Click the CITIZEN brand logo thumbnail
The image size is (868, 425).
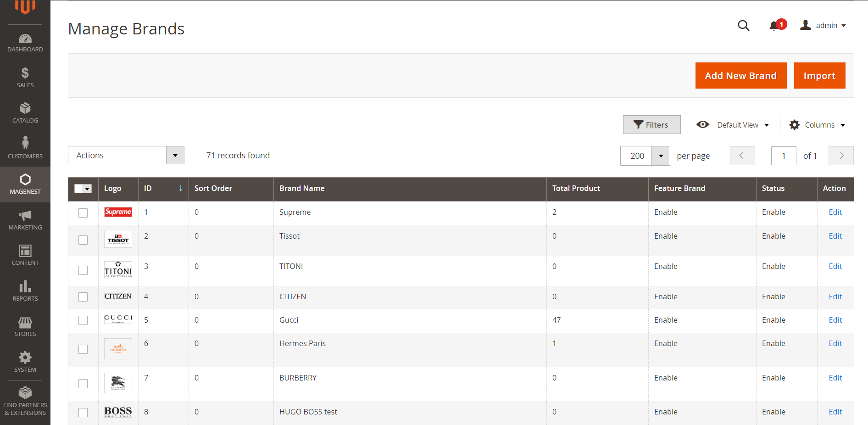pos(118,296)
